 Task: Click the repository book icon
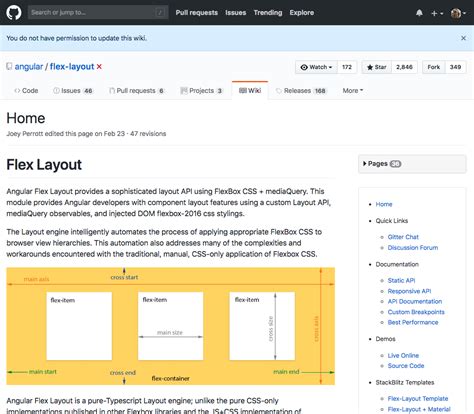point(9,67)
